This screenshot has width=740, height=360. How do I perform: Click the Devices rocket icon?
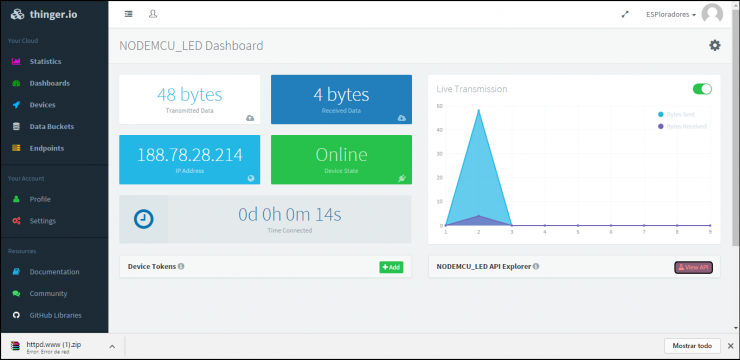(x=16, y=105)
